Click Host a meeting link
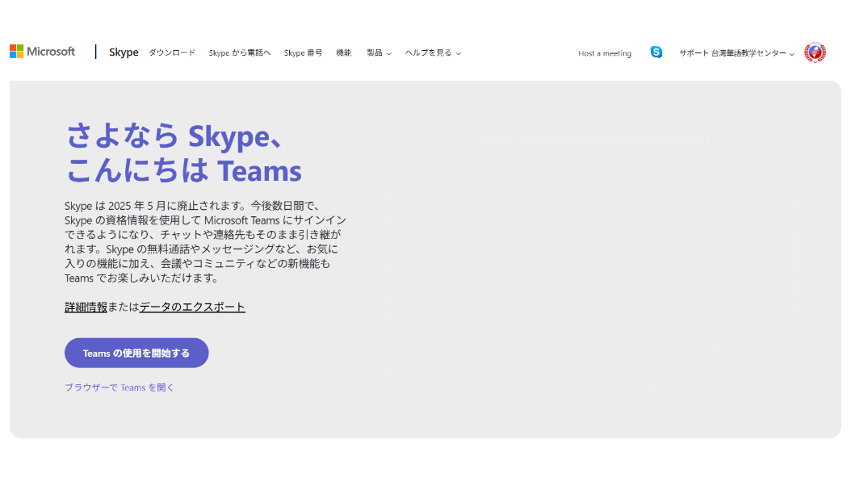The height and width of the screenshot is (481, 868). coord(604,53)
